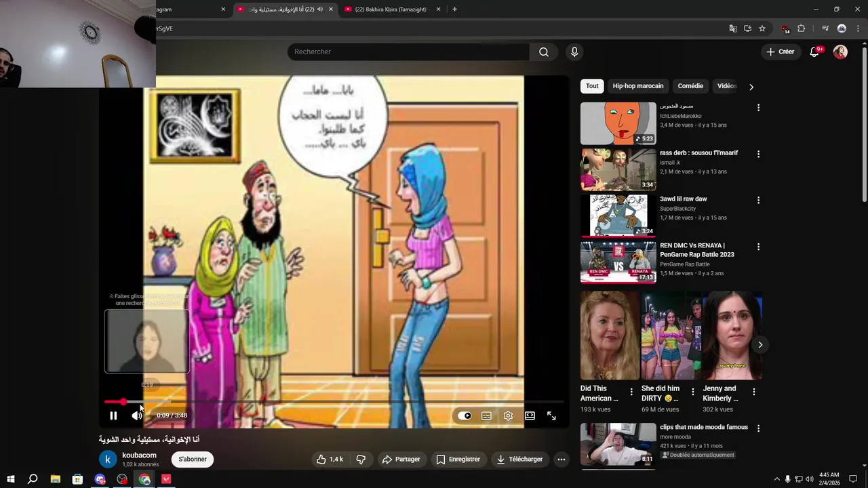Open the koubacom channel name link
Screen dimensions: 868x488
pos(139,455)
